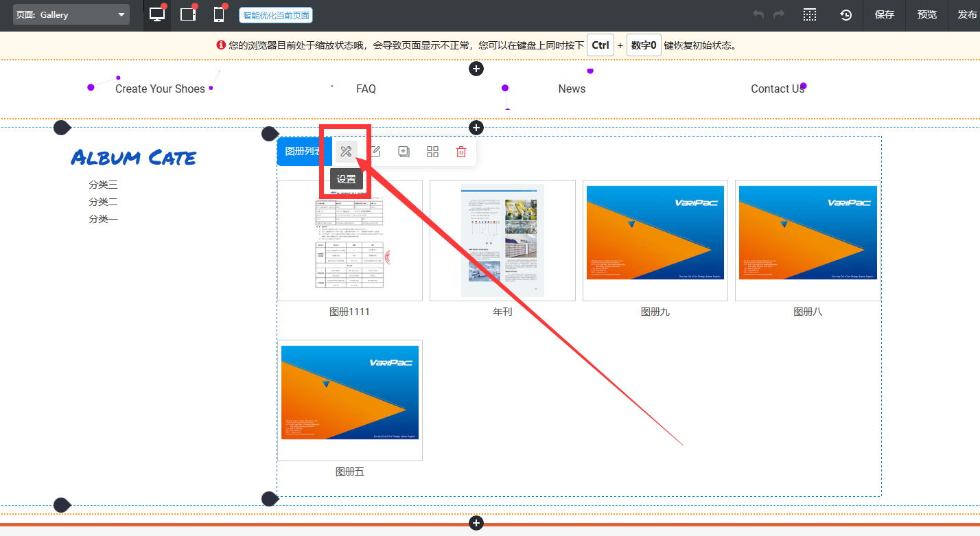This screenshot has width=980, height=536.
Task: Delete the album list with trash icon
Action: coord(461,152)
